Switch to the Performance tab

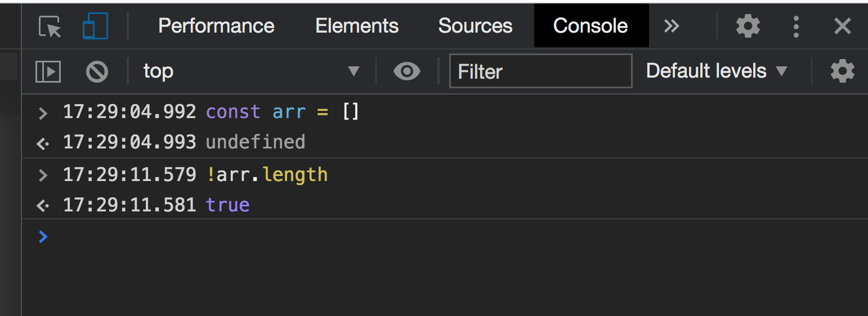(x=216, y=26)
